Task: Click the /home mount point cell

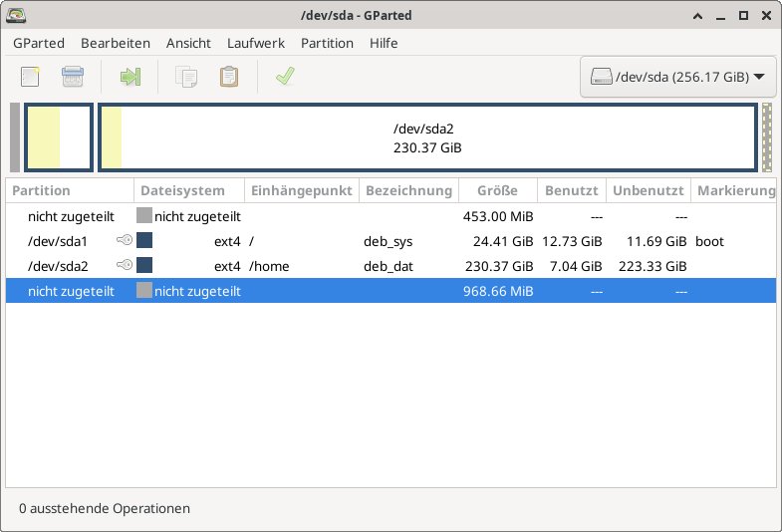Action: click(269, 266)
